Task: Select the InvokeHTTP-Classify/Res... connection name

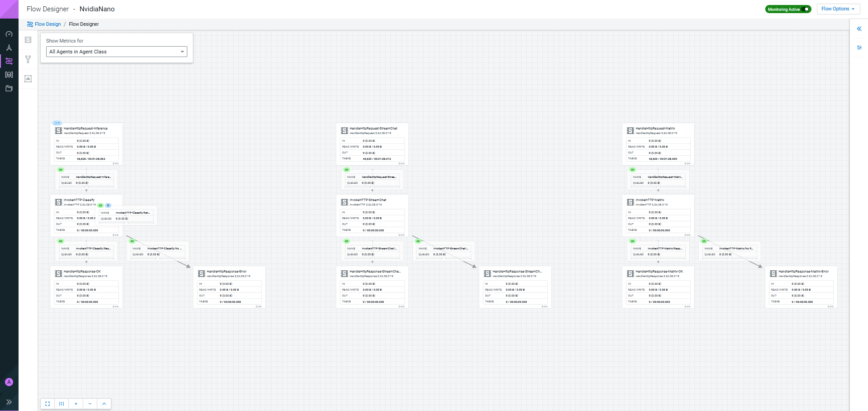Action: (x=93, y=249)
